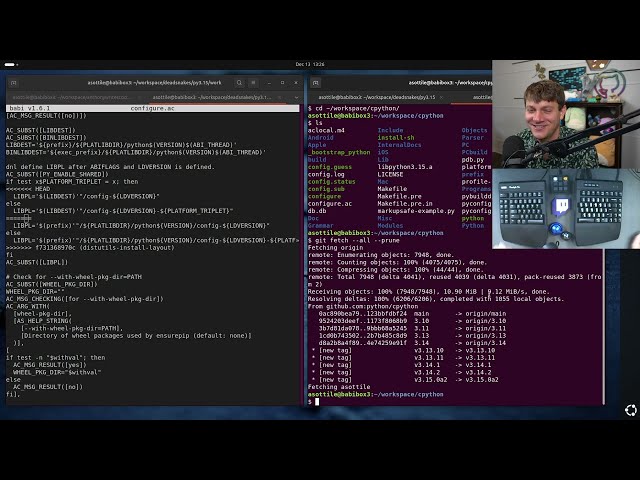Viewport: 640px width, 480px height.
Task: Maximize the left terminal window
Action: pos(282,82)
